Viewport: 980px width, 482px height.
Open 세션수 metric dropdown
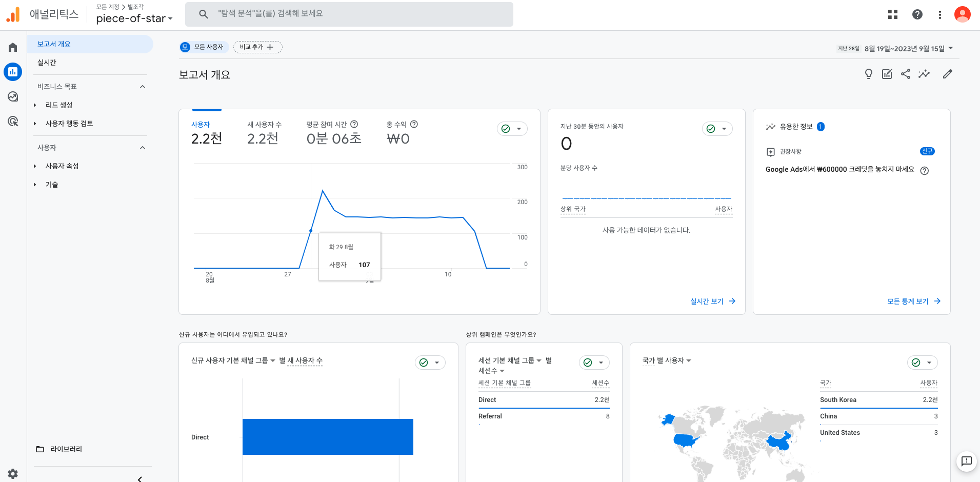(x=491, y=371)
